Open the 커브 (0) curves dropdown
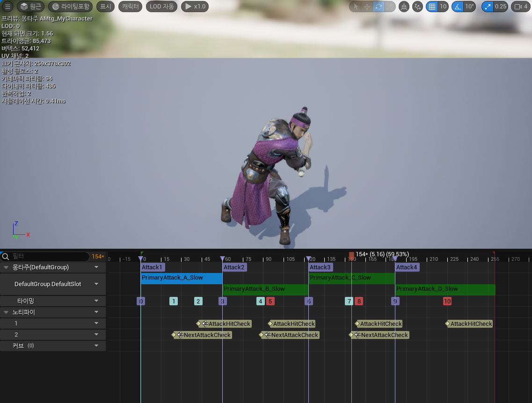Screen dimensions: 532x403 point(96,345)
